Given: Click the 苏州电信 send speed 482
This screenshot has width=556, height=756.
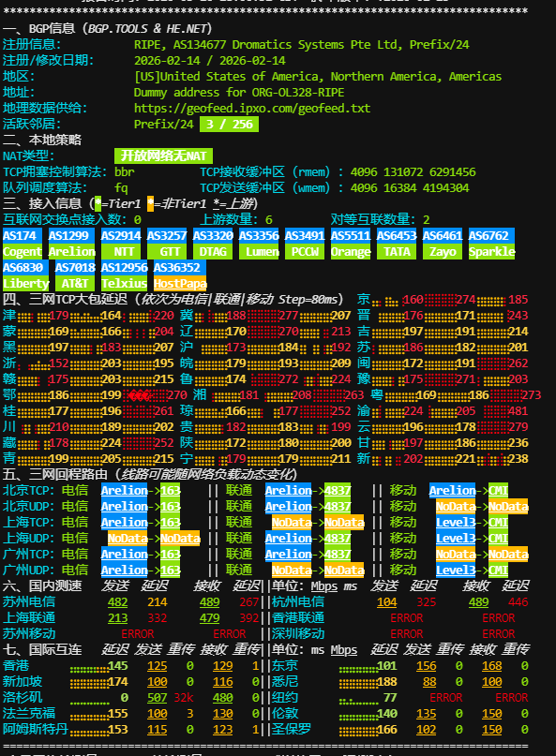Looking at the screenshot, I should click(118, 602).
